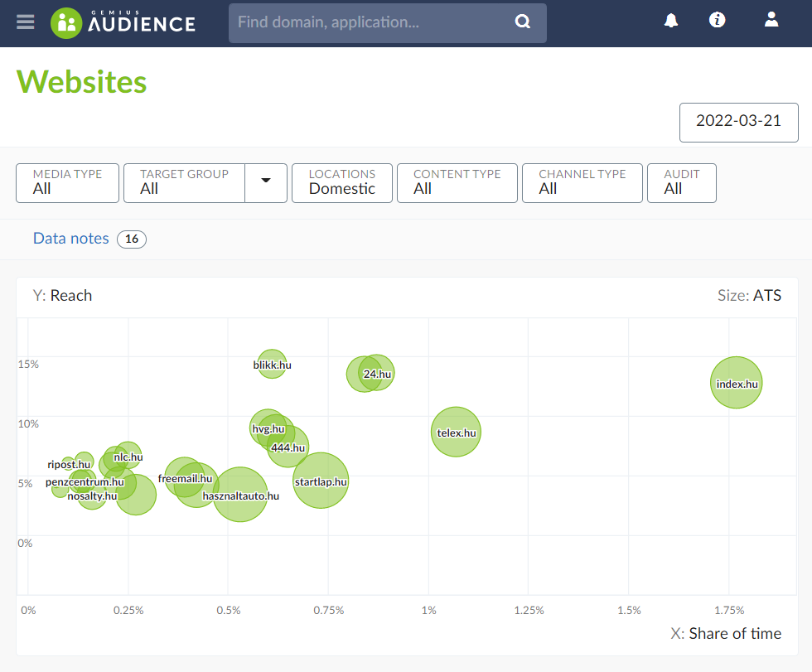Image resolution: width=812 pixels, height=672 pixels.
Task: Select the 444.hu bubble
Action: pyautogui.click(x=288, y=447)
